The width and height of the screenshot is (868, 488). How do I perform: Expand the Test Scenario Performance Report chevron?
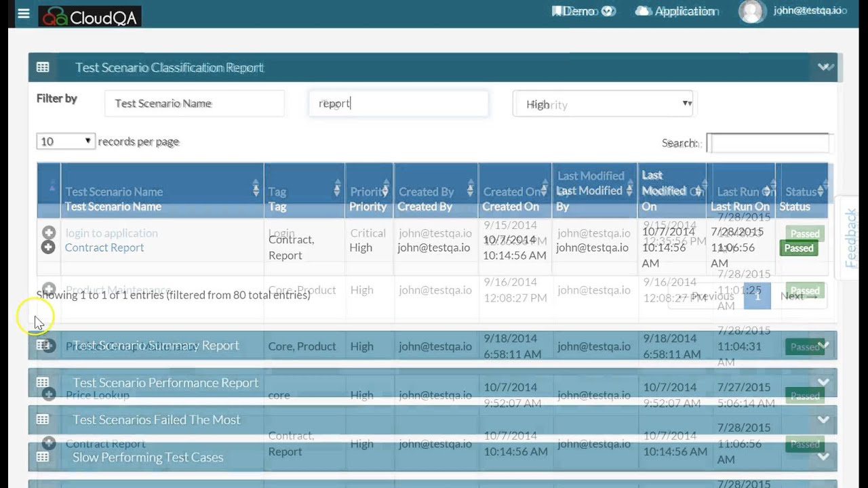(823, 382)
